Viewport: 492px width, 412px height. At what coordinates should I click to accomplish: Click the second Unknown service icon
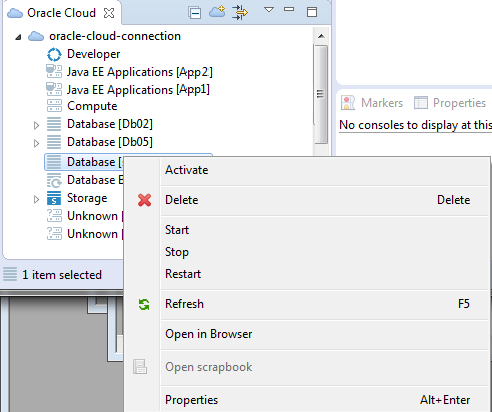pyautogui.click(x=54, y=234)
